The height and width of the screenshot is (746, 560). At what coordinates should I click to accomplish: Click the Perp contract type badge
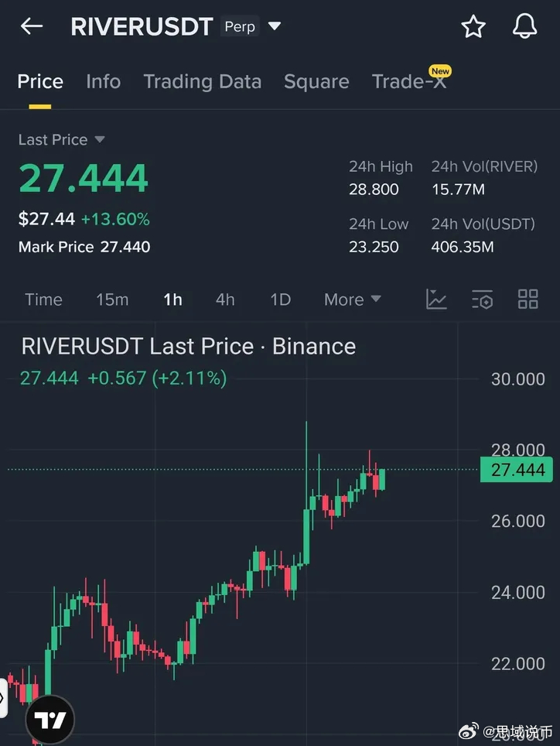point(240,26)
